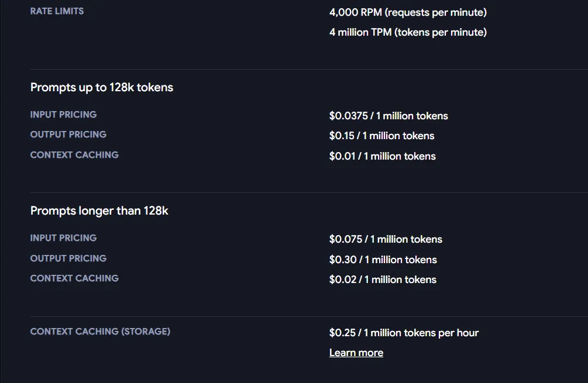Select the $0.02 context caching price

tap(383, 280)
